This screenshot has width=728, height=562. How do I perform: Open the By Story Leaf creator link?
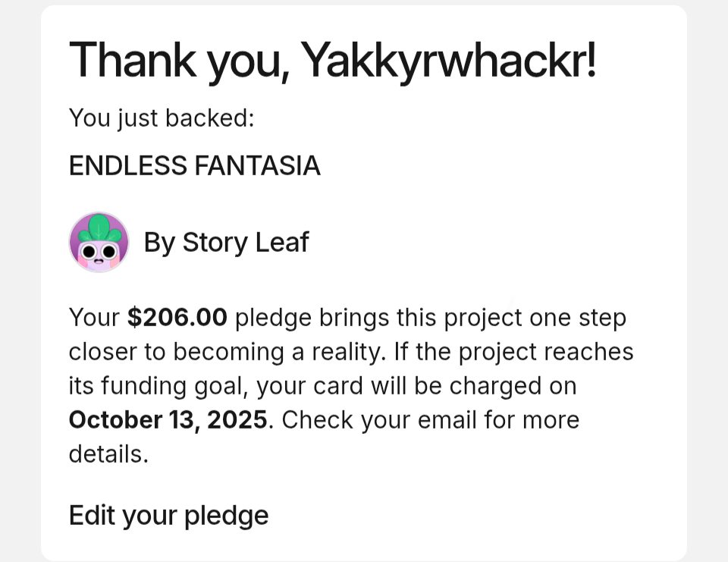[x=226, y=242]
